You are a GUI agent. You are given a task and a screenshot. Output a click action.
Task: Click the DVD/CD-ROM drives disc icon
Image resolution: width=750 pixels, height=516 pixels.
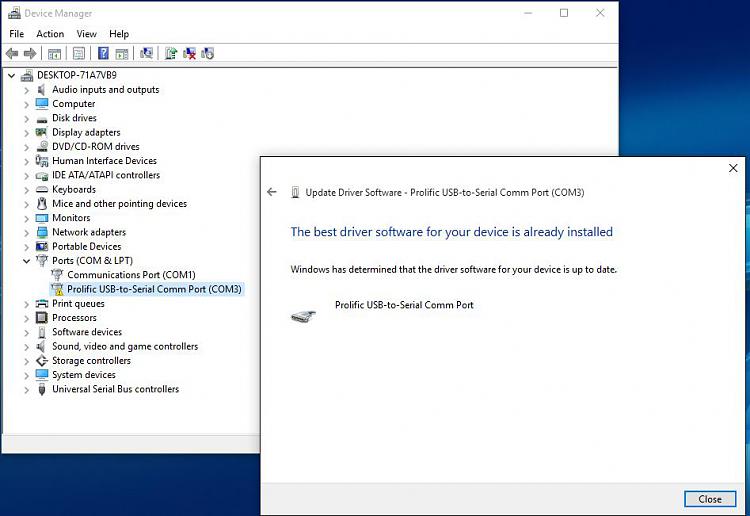42,146
